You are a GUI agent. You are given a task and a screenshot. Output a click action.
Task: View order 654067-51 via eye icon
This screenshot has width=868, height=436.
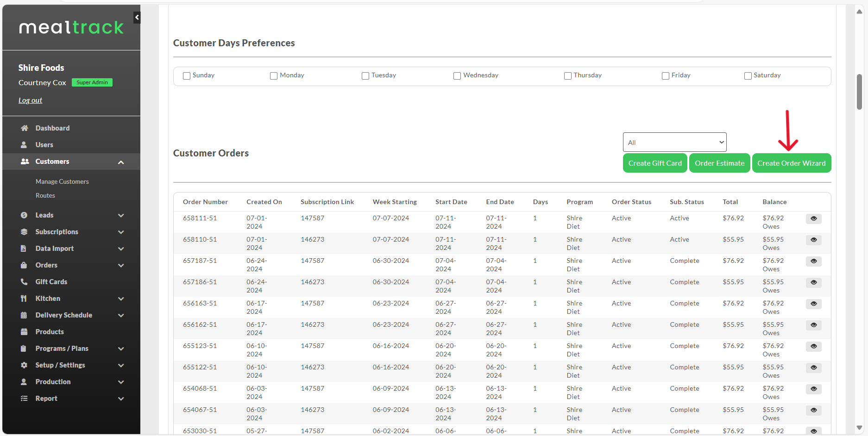[x=814, y=410]
